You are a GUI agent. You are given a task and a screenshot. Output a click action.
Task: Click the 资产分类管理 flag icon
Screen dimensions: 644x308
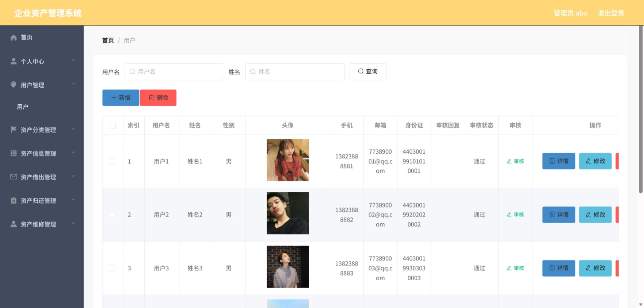tap(14, 130)
